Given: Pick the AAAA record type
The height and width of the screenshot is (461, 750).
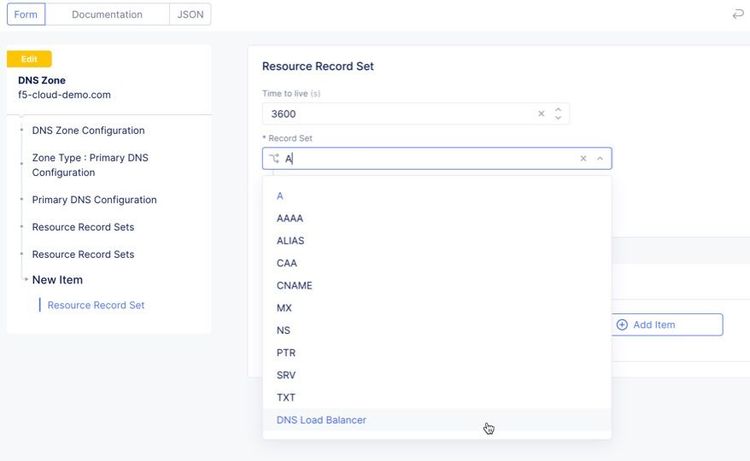Looking at the screenshot, I should click(290, 218).
